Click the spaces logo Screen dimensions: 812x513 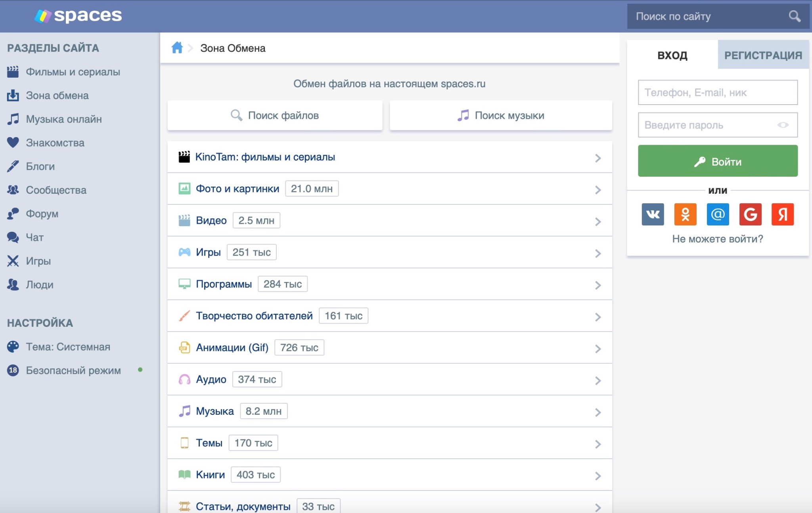pyautogui.click(x=79, y=16)
